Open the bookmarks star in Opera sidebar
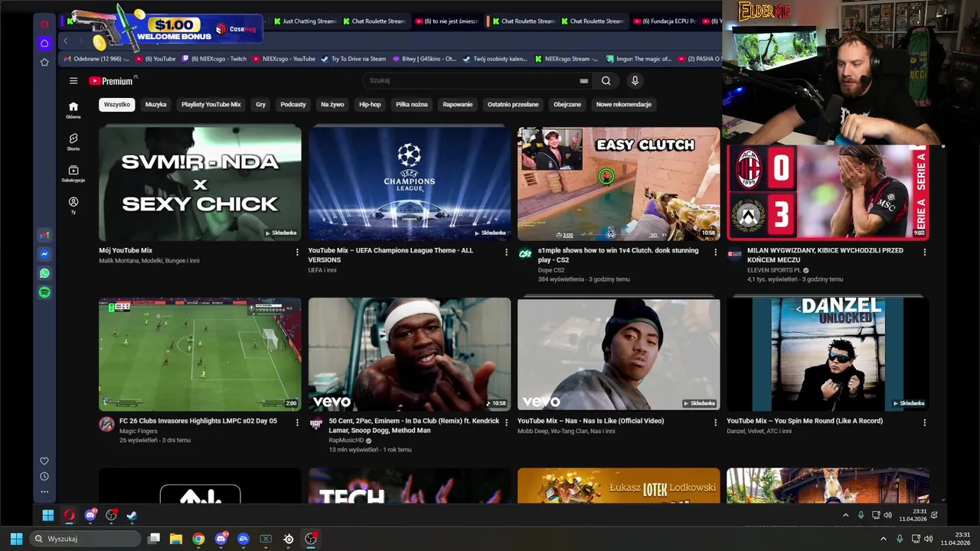 click(x=44, y=62)
